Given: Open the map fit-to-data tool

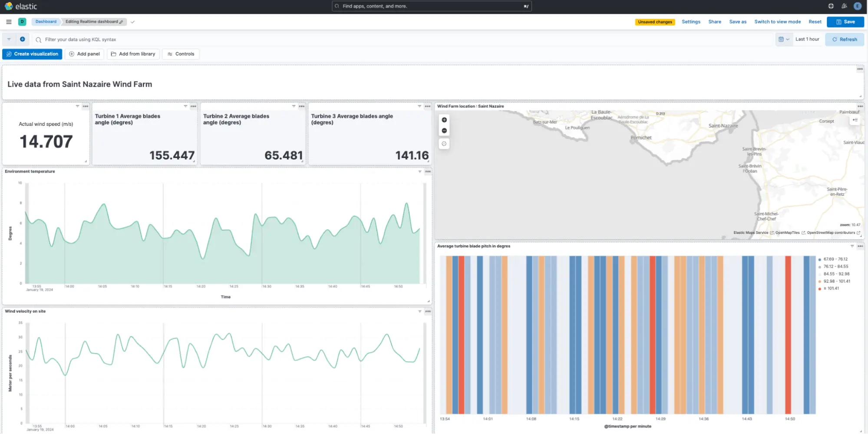Looking at the screenshot, I should [444, 144].
